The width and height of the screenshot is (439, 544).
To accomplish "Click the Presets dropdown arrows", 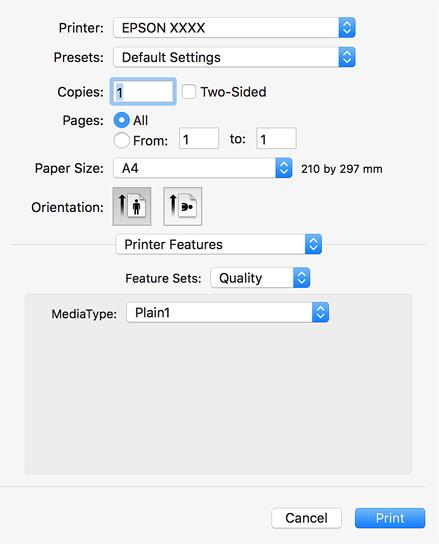I will [347, 57].
